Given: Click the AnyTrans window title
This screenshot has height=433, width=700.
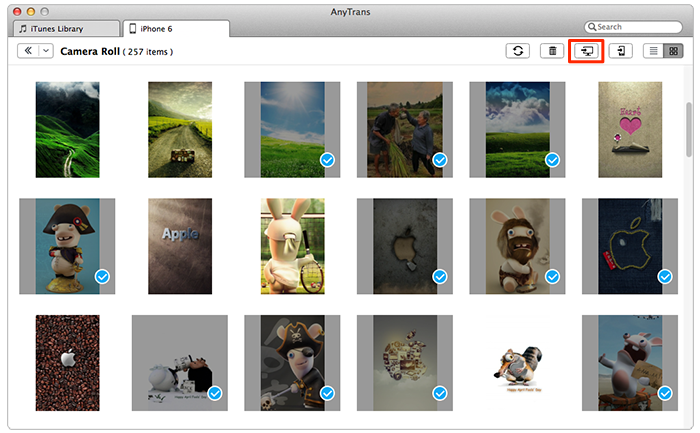Looking at the screenshot, I should click(x=350, y=12).
